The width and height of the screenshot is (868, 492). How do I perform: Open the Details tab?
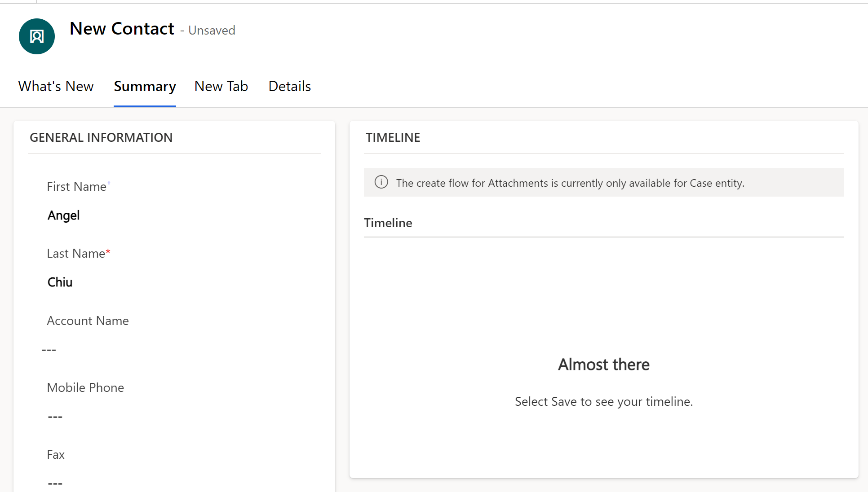click(290, 86)
